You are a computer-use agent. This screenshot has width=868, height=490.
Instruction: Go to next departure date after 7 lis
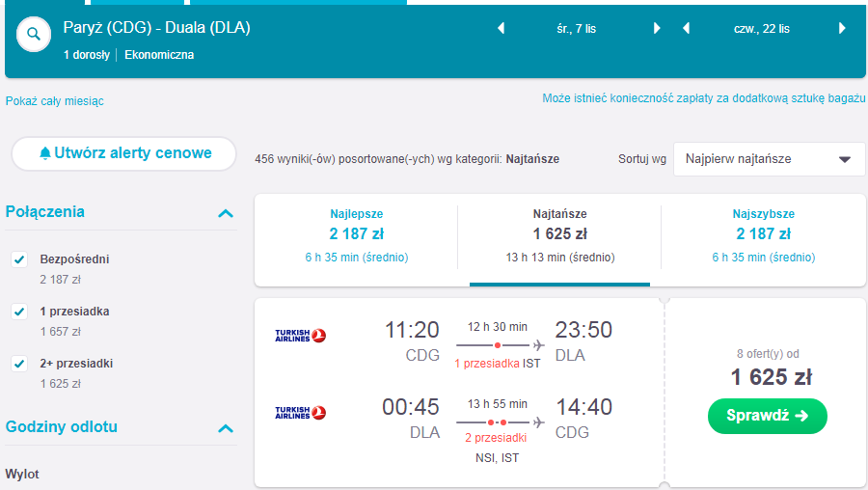657,28
